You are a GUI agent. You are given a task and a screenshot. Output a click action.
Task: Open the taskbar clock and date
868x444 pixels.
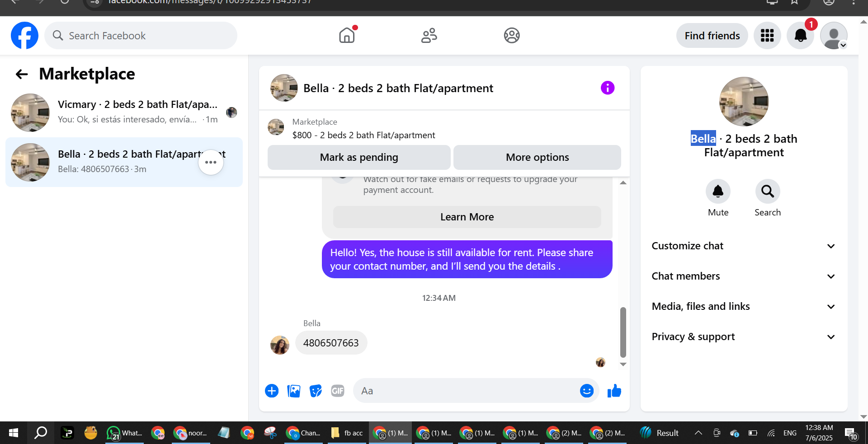tap(819, 433)
